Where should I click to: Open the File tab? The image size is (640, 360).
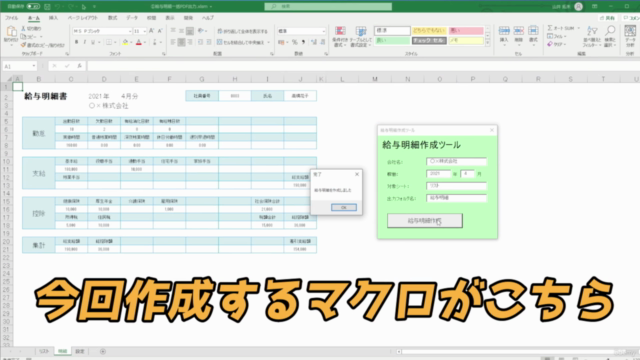(x=11, y=18)
